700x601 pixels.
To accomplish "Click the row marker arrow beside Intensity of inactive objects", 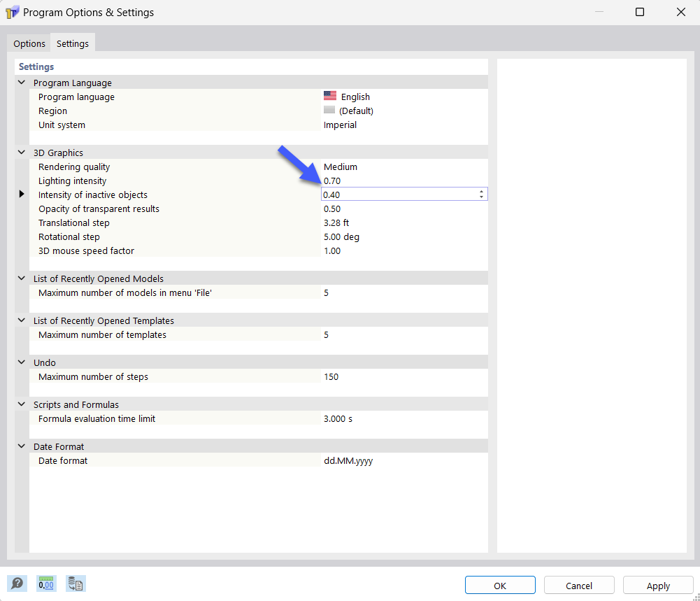I will (21, 195).
